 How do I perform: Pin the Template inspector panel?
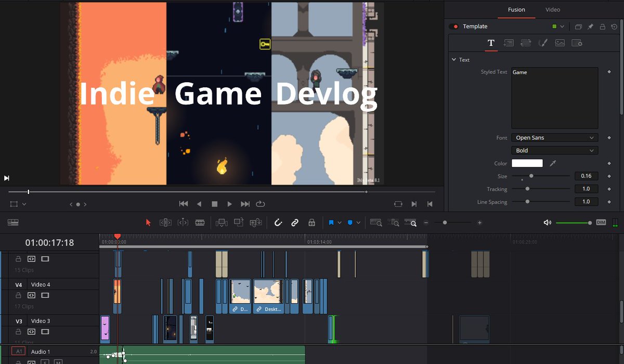590,27
